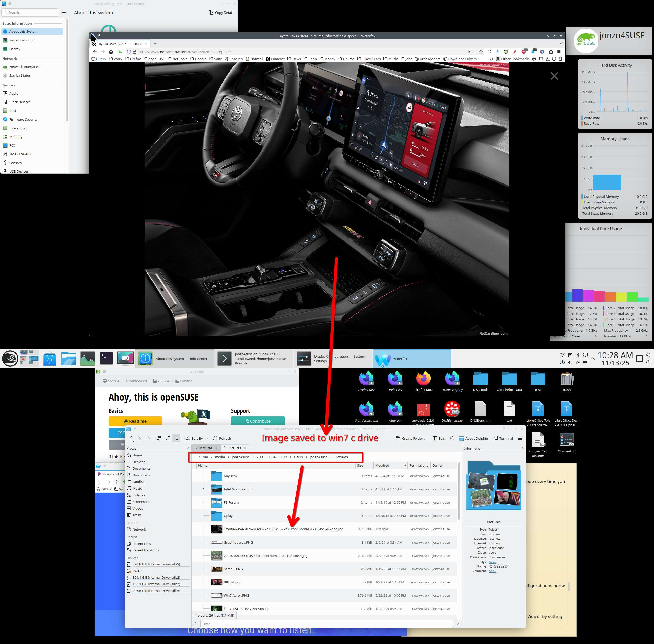
Task: Open a new Waterfox tab
Action: (155, 44)
